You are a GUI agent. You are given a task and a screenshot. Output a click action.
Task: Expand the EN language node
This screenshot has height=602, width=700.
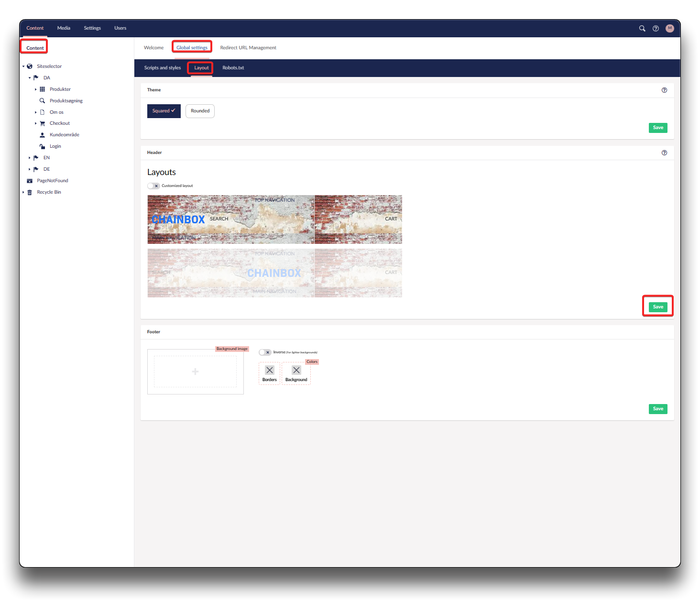coord(30,158)
